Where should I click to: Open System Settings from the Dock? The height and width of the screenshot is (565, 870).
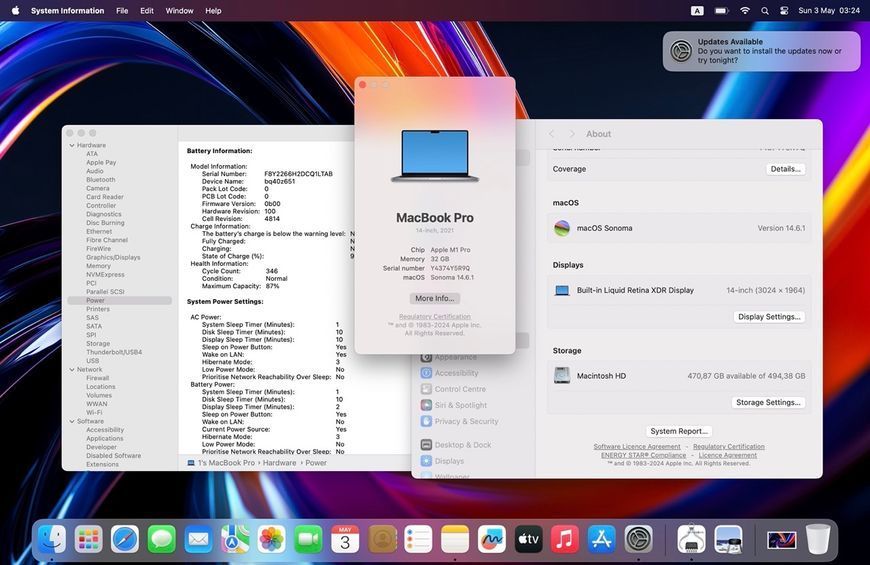[x=639, y=539]
